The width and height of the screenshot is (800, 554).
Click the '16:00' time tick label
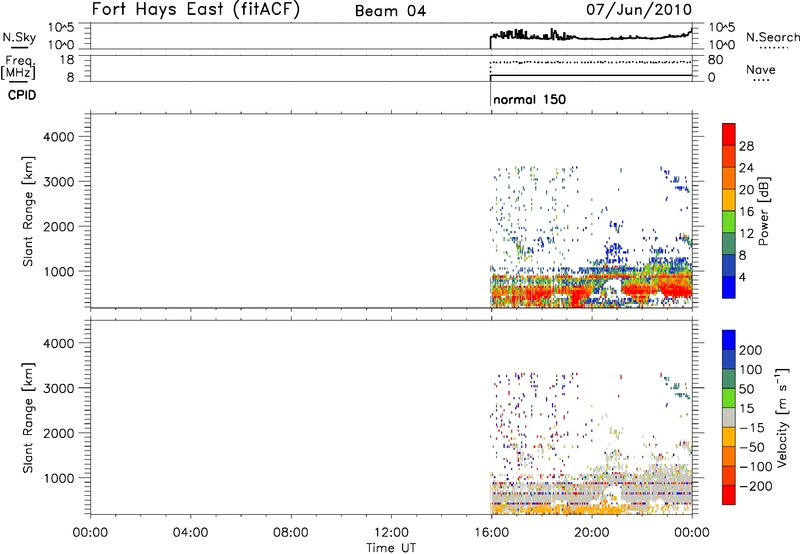(491, 533)
